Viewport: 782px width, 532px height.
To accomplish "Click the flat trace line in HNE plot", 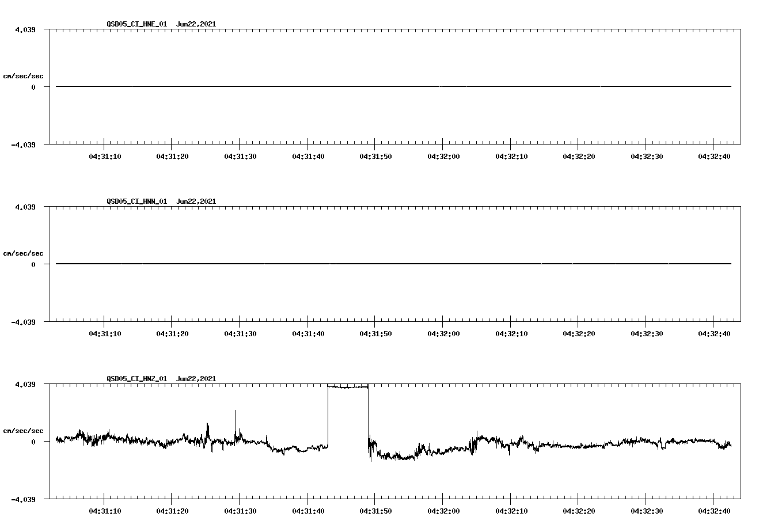I will [393, 86].
